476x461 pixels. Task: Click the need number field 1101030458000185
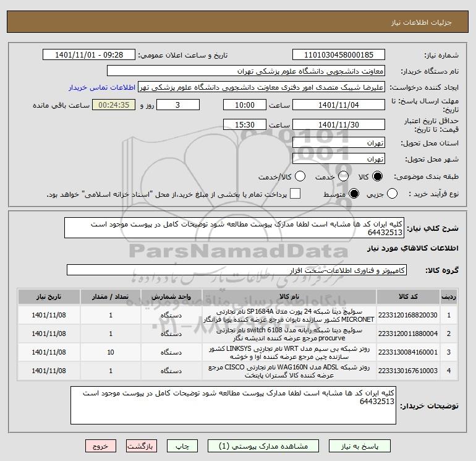point(339,55)
